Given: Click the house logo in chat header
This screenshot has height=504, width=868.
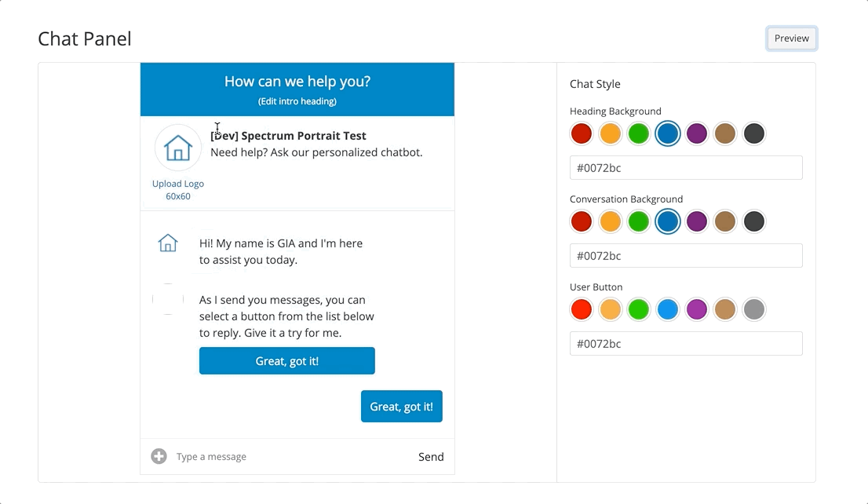Looking at the screenshot, I should (178, 148).
